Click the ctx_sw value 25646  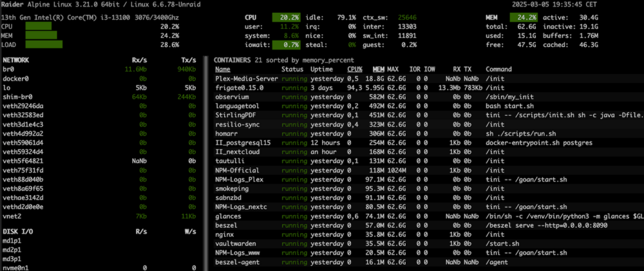(407, 17)
